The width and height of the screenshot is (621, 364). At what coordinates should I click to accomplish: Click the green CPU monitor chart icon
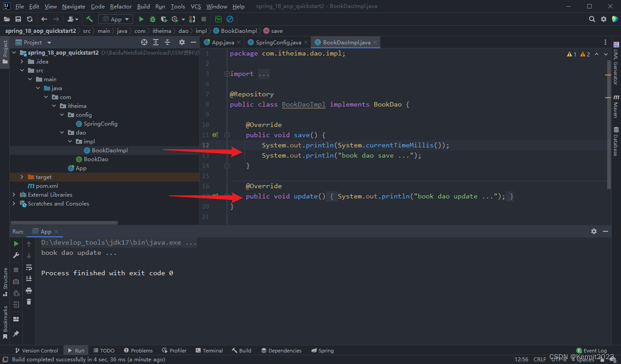coord(218,19)
